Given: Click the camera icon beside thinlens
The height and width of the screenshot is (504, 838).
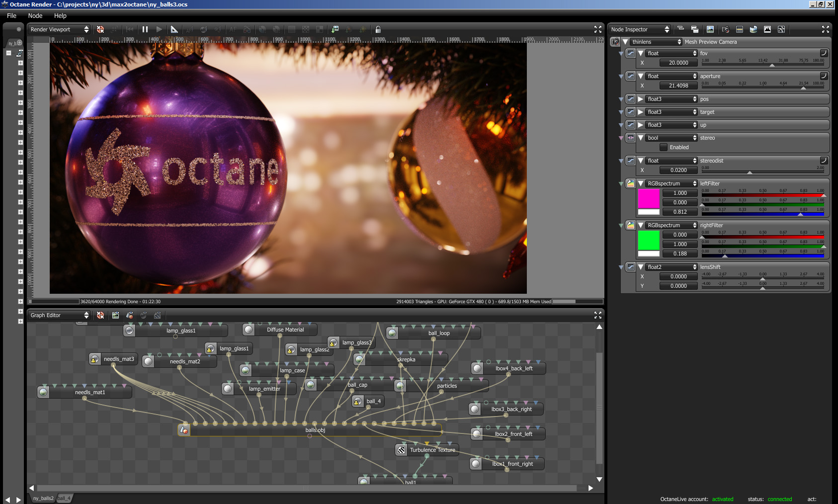Looking at the screenshot, I should click(x=615, y=42).
